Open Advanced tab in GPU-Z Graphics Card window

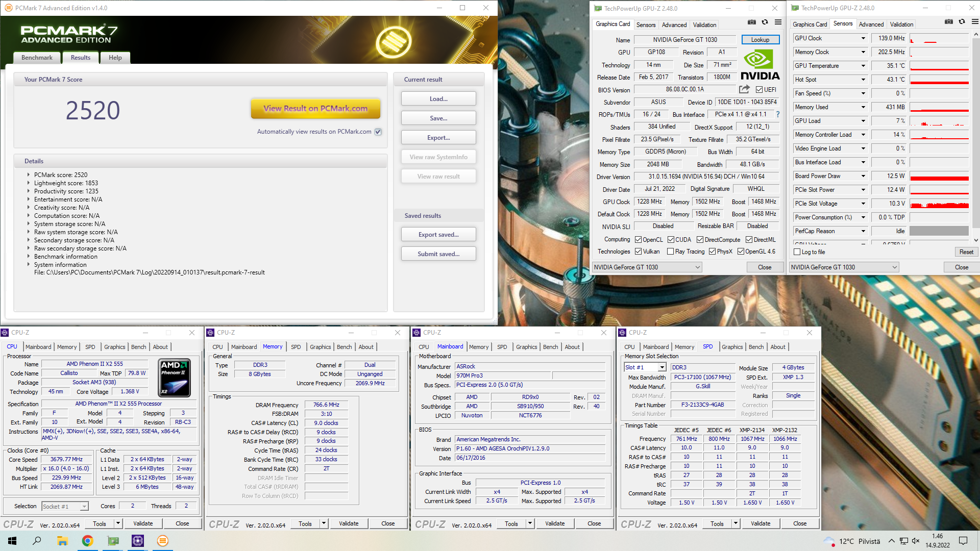[x=674, y=24]
